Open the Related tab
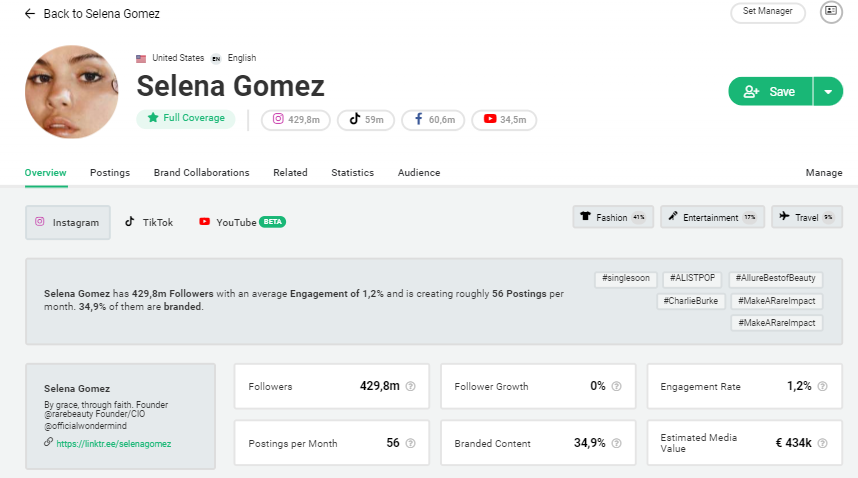Screen dimensions: 858x478 pos(290,172)
